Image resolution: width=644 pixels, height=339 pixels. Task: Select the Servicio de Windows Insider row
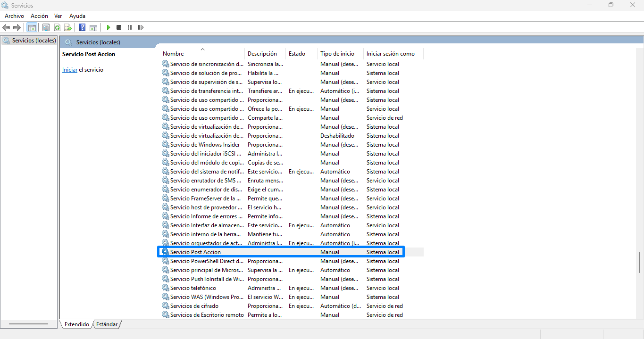coord(205,145)
